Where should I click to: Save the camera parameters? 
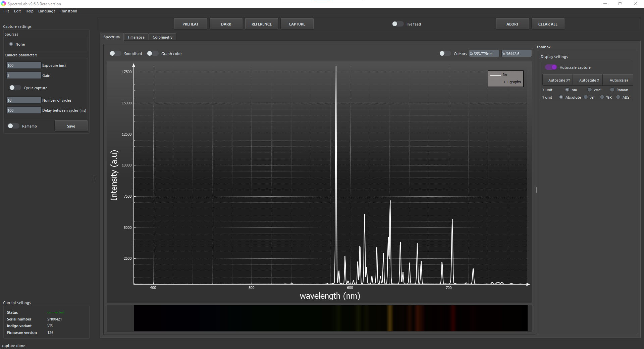71,126
